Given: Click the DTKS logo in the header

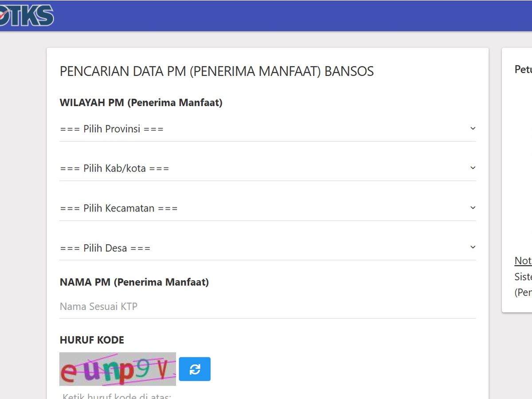Looking at the screenshot, I should pyautogui.click(x=27, y=16).
